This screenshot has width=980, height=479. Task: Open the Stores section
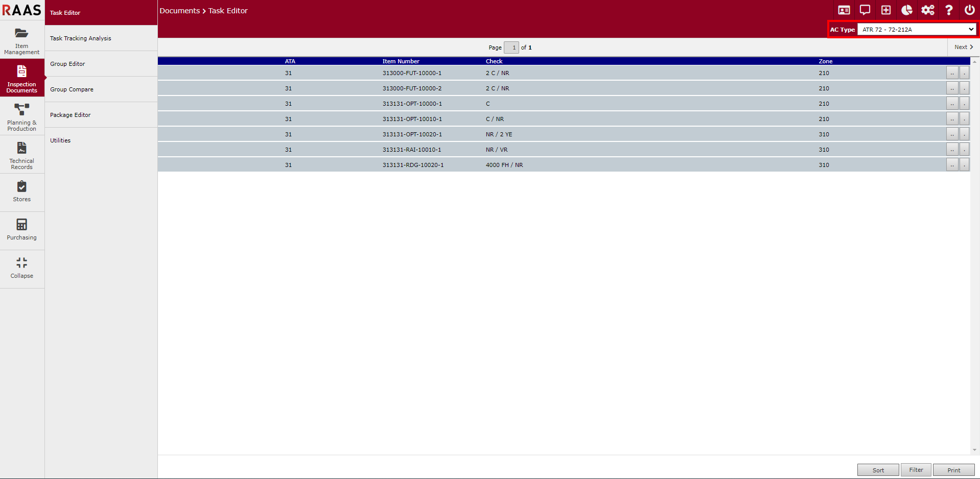pos(21,192)
